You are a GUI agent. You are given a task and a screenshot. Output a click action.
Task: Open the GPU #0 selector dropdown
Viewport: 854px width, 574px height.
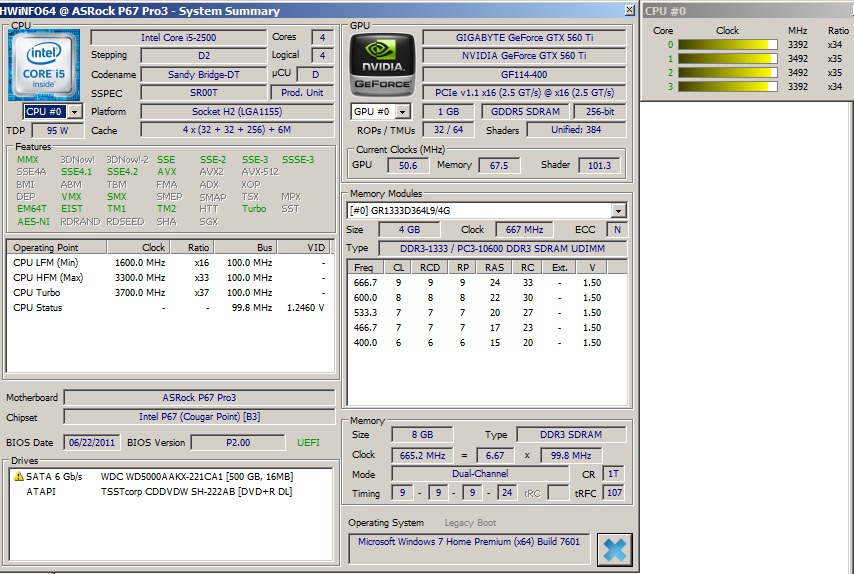pyautogui.click(x=402, y=112)
